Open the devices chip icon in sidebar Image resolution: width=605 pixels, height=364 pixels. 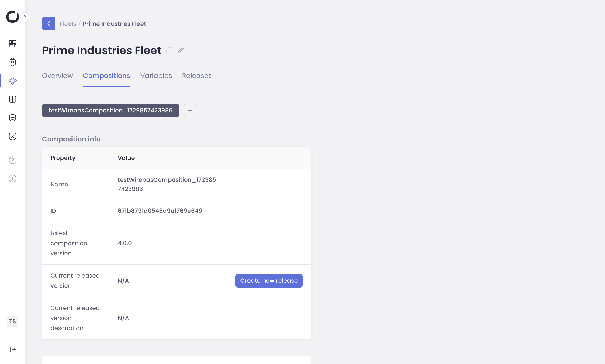click(13, 62)
